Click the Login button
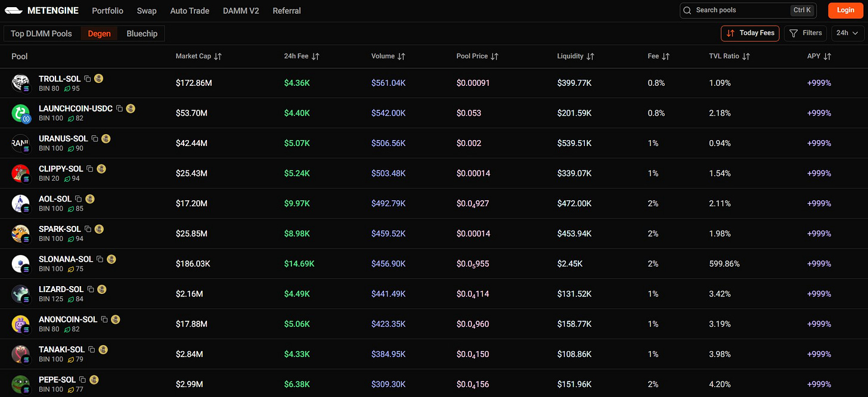 pyautogui.click(x=845, y=10)
